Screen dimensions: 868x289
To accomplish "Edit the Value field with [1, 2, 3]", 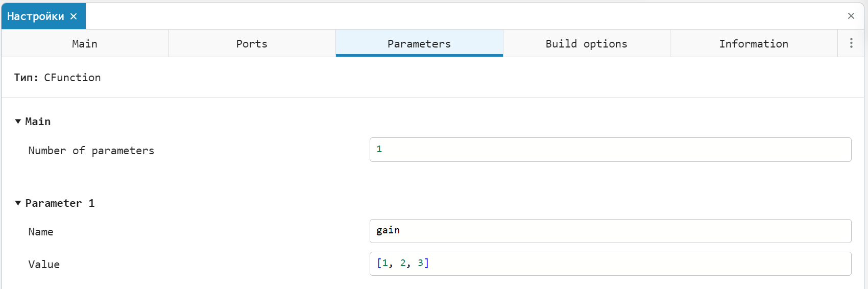I will coord(610,263).
